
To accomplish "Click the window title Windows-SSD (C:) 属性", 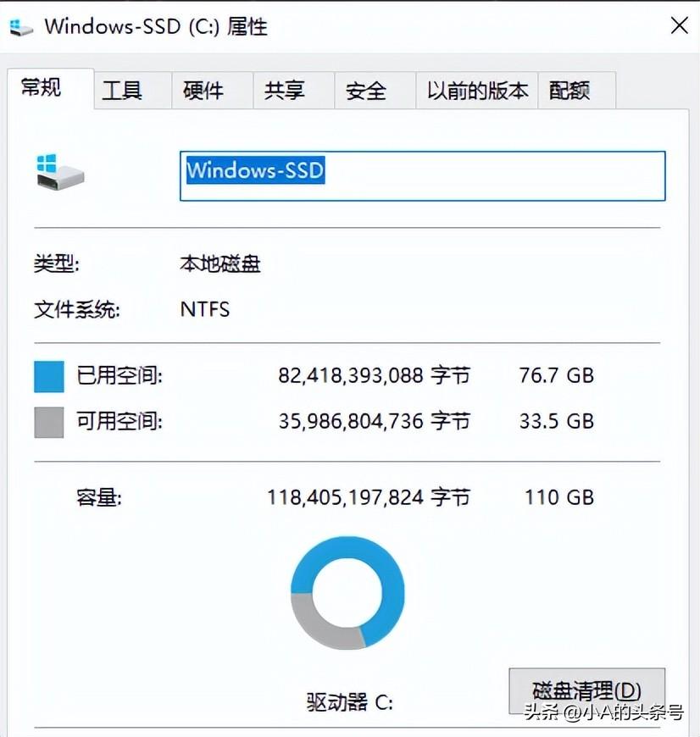I will point(156,26).
